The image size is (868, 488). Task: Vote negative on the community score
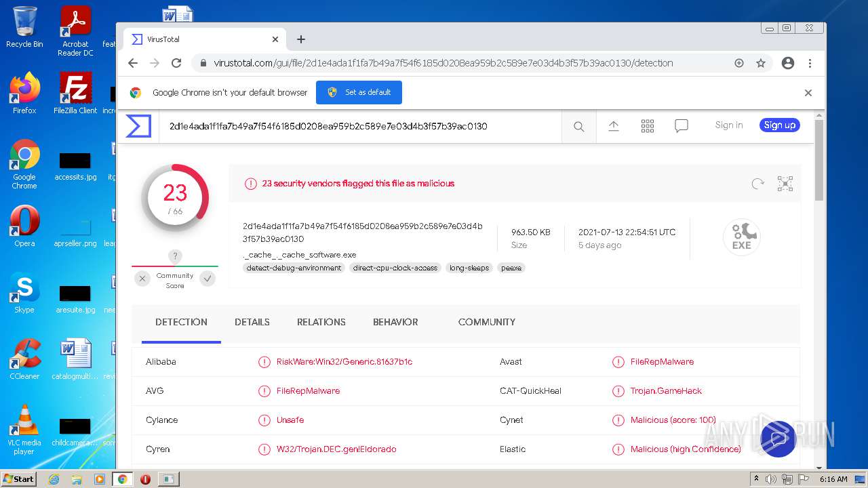coord(142,278)
